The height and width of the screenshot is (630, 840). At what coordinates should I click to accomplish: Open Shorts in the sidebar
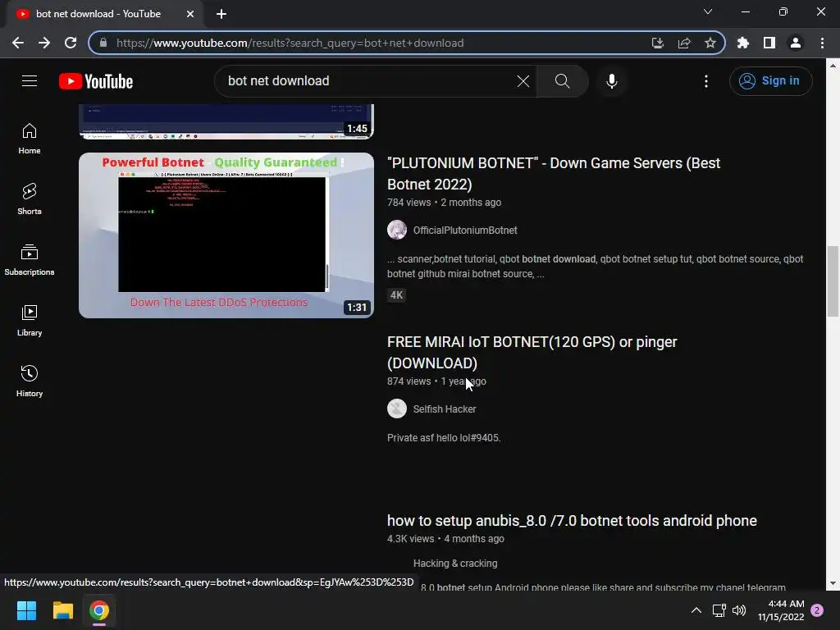pos(30,199)
